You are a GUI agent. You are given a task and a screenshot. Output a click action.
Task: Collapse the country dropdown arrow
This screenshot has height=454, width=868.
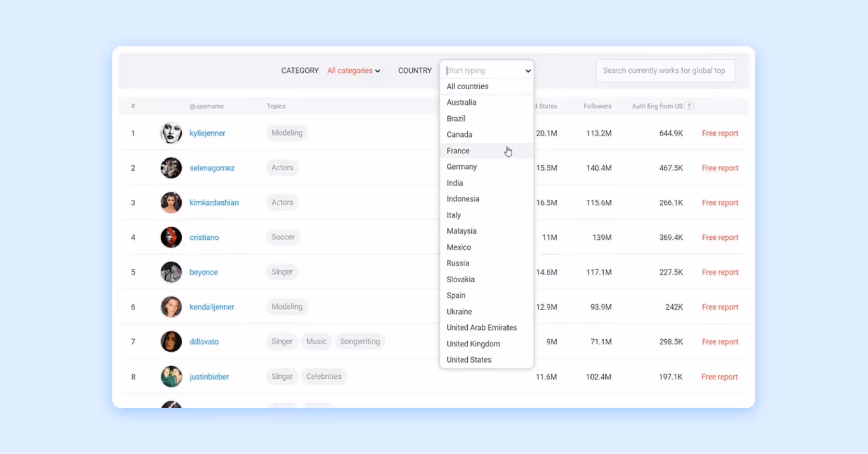[528, 71]
